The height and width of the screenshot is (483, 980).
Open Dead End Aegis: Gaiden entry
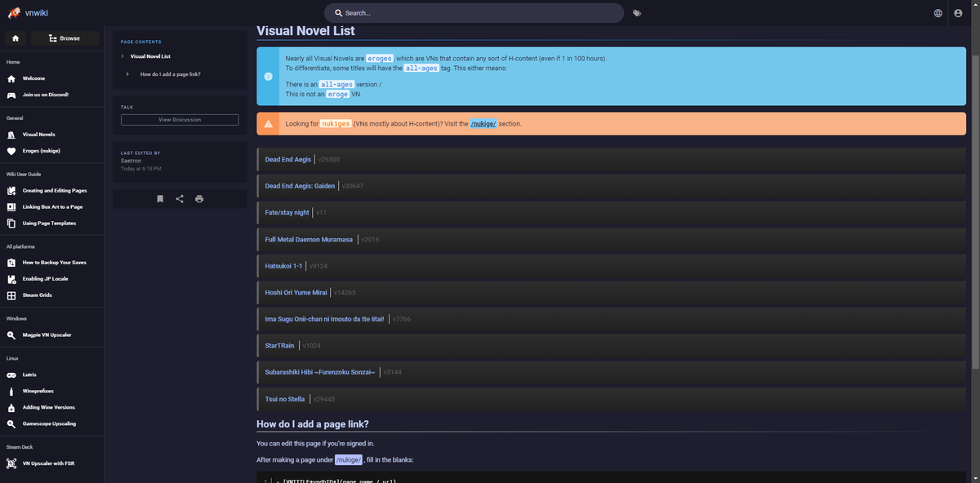pyautogui.click(x=300, y=186)
